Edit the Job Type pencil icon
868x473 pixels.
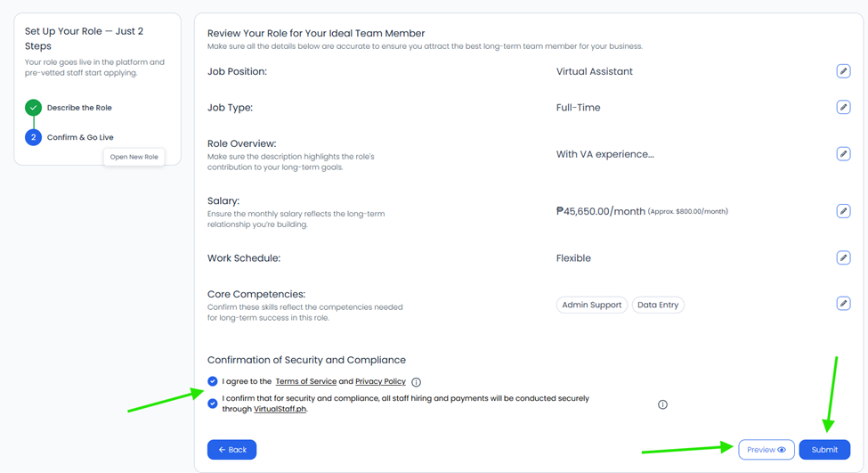(843, 107)
